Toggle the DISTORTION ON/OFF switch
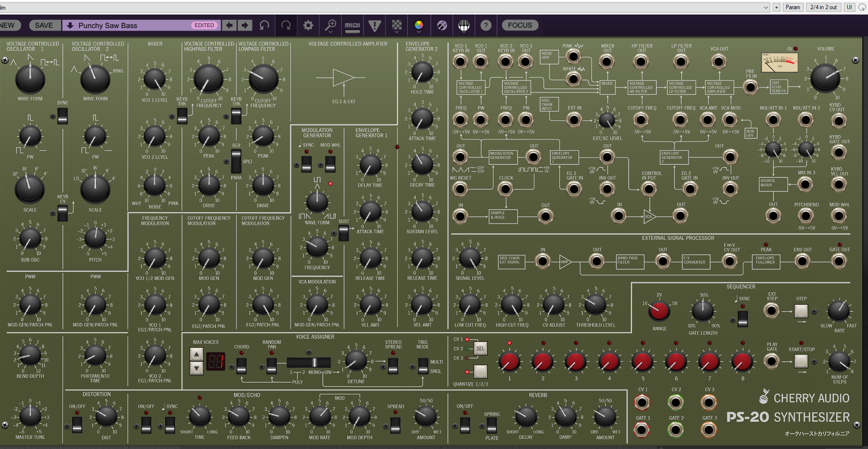 click(77, 424)
